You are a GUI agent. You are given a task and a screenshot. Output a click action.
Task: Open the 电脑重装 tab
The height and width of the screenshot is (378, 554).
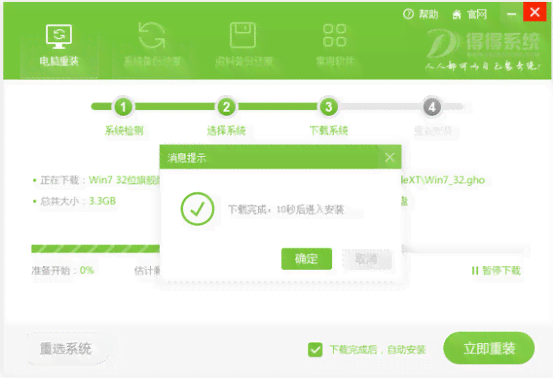pyautogui.click(x=59, y=45)
